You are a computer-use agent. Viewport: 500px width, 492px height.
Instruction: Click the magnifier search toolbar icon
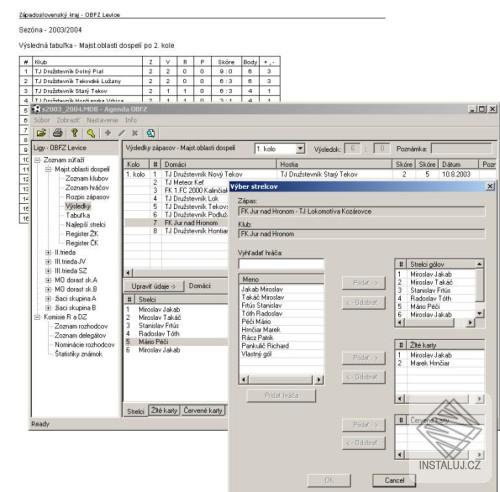click(x=91, y=133)
